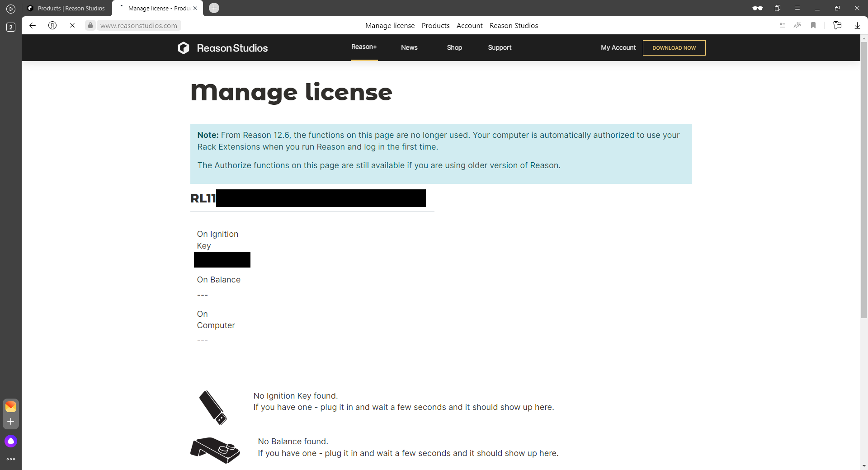Screen dimensions: 868x470
Task: Select 'No Balance found.' text
Action: [293, 442]
